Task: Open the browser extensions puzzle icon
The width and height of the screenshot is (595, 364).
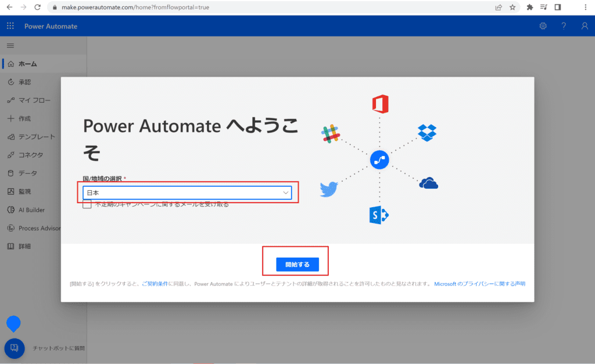Action: (x=529, y=8)
